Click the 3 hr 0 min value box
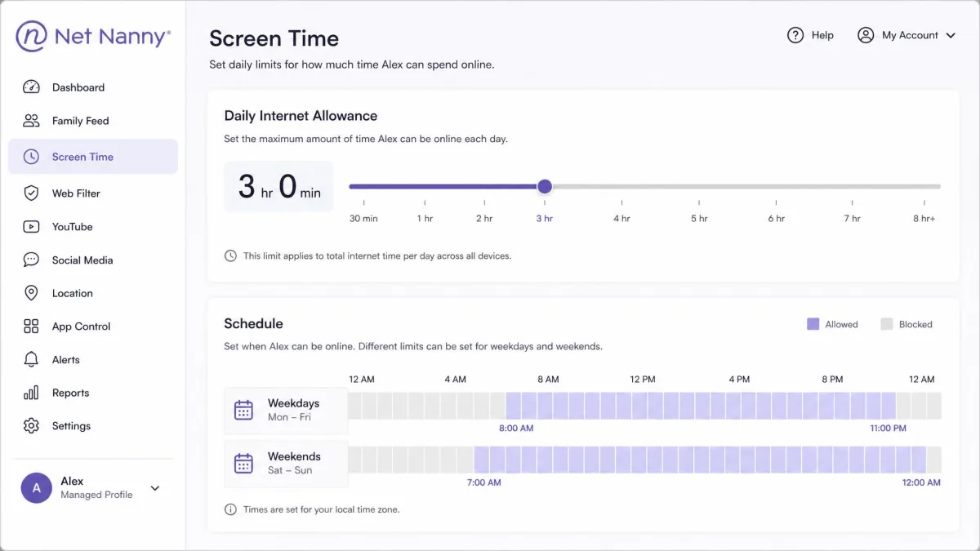The height and width of the screenshot is (551, 980). tap(278, 186)
